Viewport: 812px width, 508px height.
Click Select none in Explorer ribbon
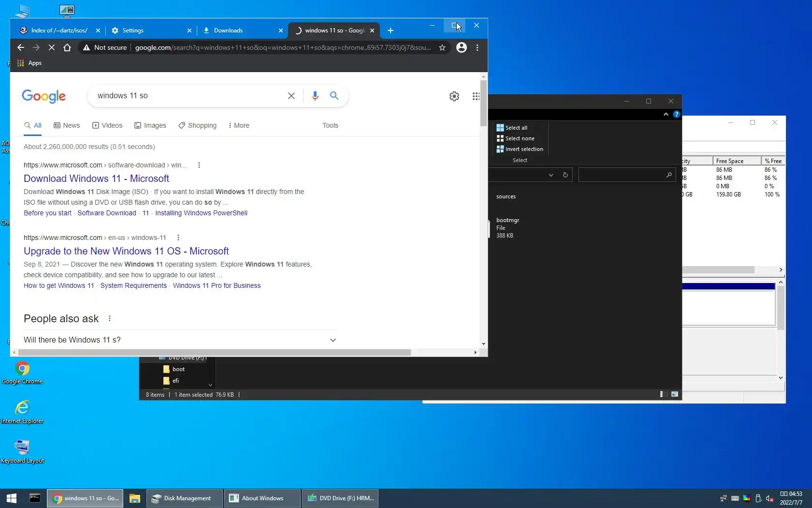(515, 138)
